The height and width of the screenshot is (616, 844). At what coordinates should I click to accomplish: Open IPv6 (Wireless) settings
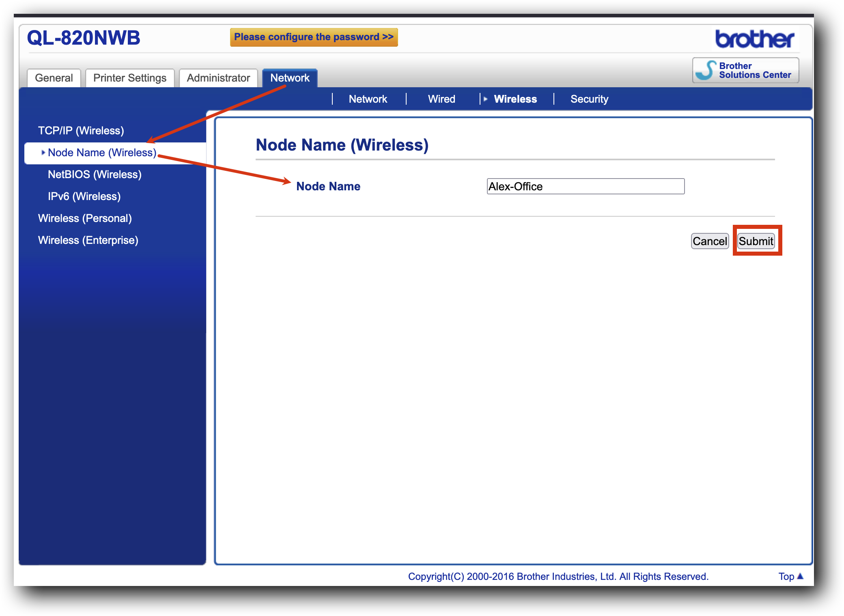pyautogui.click(x=84, y=196)
